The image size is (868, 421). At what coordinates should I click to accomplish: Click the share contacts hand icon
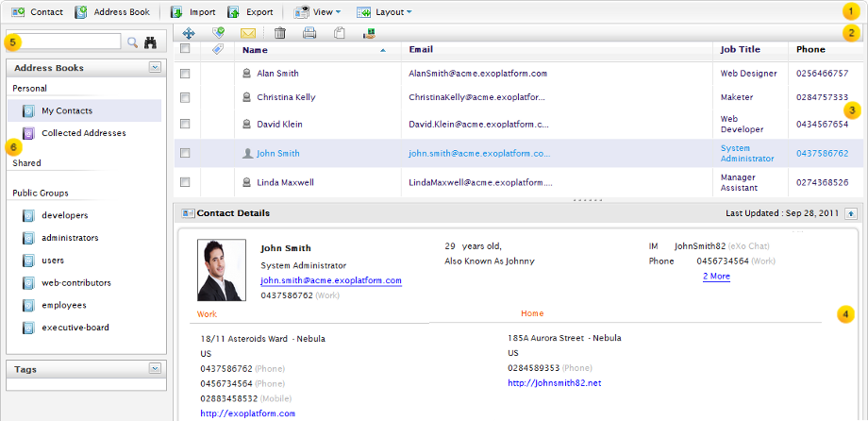click(368, 32)
